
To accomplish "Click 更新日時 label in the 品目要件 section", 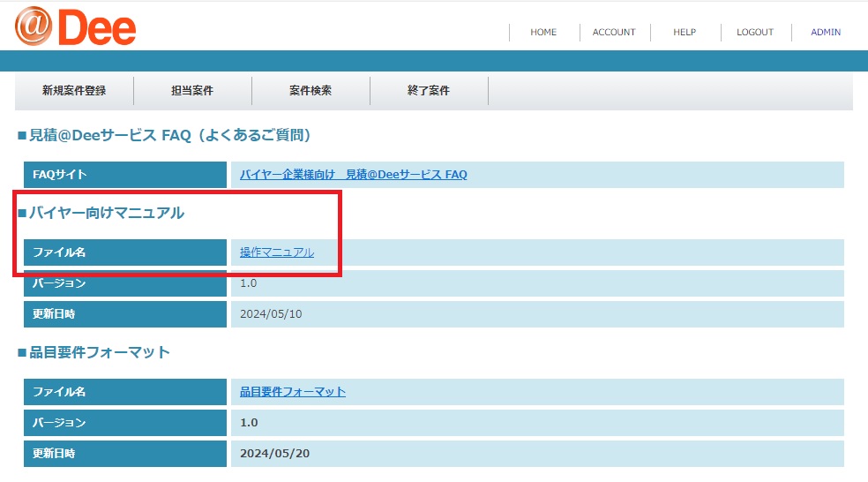I will tap(125, 454).
